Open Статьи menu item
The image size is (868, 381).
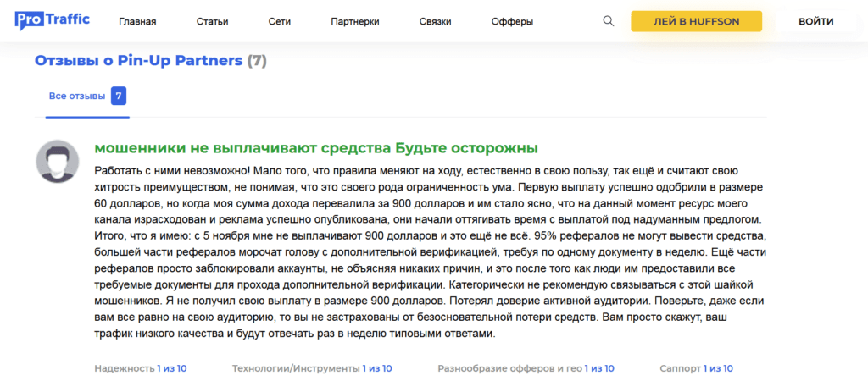[213, 22]
